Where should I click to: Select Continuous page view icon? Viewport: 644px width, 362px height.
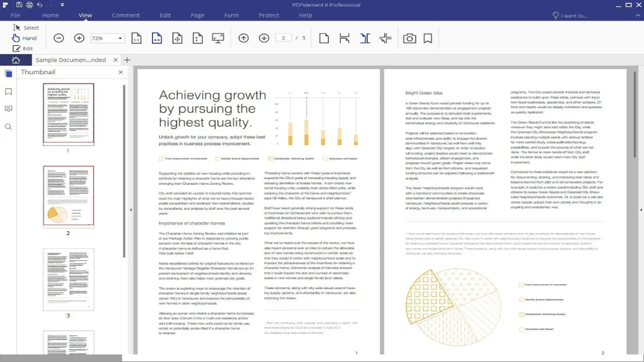[344, 38]
